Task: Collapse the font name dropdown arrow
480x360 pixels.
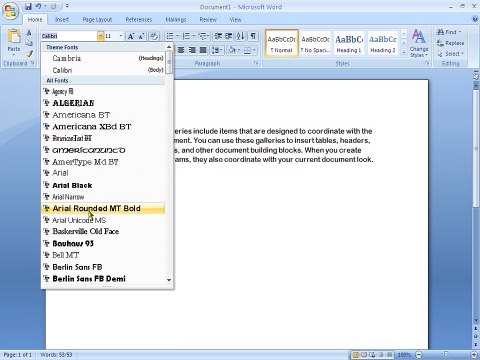Action: pyautogui.click(x=101, y=36)
